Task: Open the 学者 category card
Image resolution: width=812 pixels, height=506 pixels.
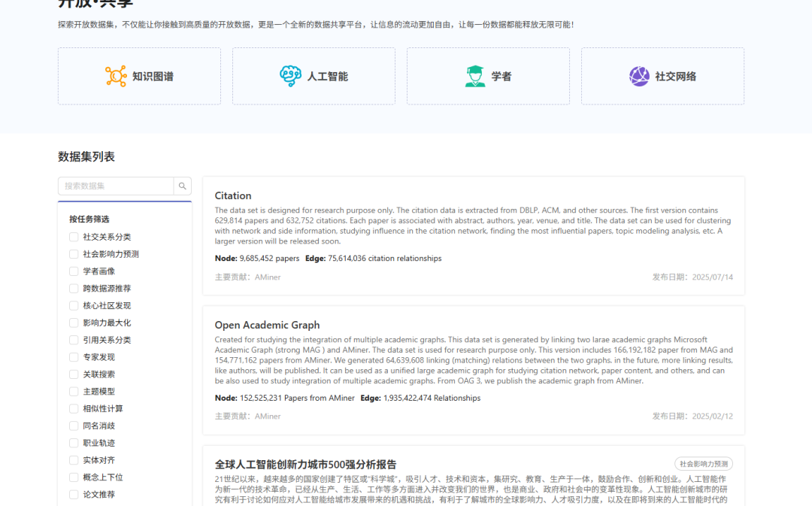Action: tap(489, 76)
